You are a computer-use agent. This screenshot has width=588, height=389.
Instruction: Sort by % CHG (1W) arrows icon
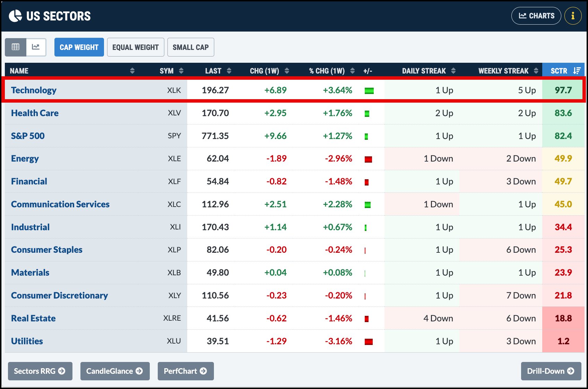click(352, 71)
